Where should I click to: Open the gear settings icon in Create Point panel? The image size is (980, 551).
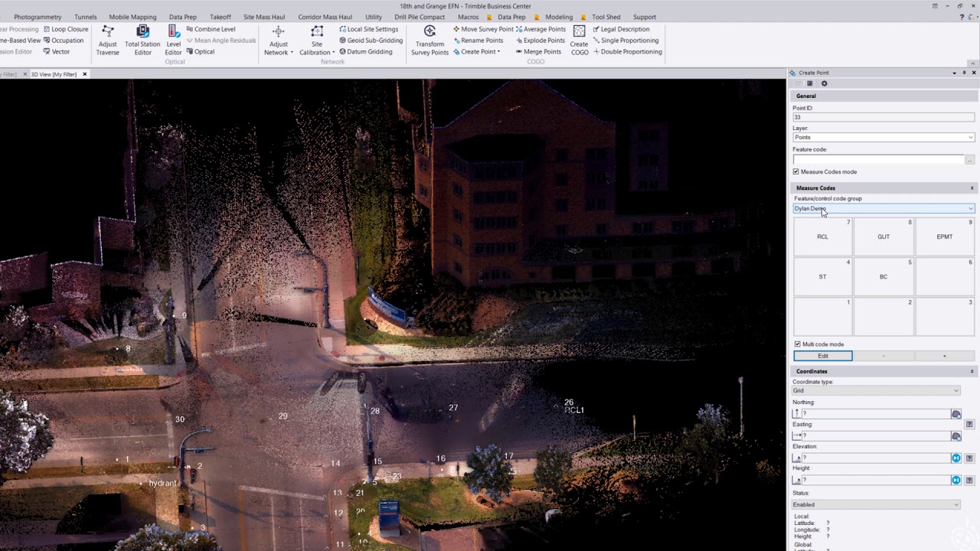pos(824,83)
